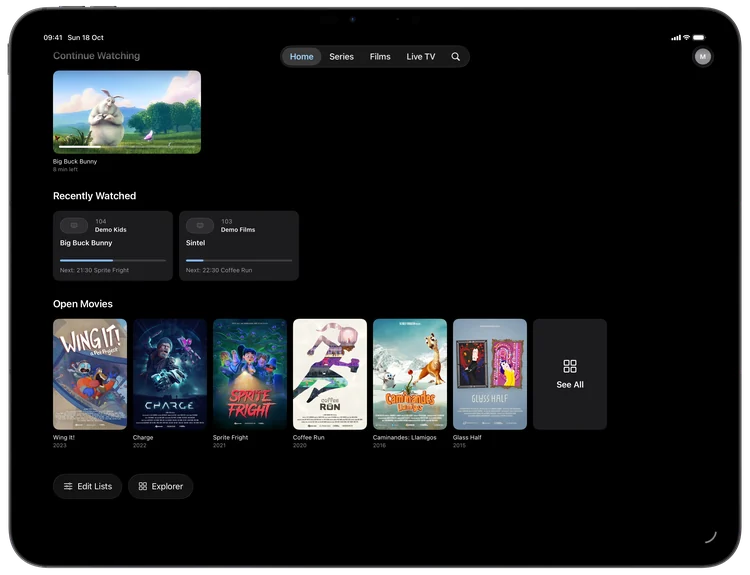Click channel number 104
This screenshot has width=750, height=575.
[100, 221]
